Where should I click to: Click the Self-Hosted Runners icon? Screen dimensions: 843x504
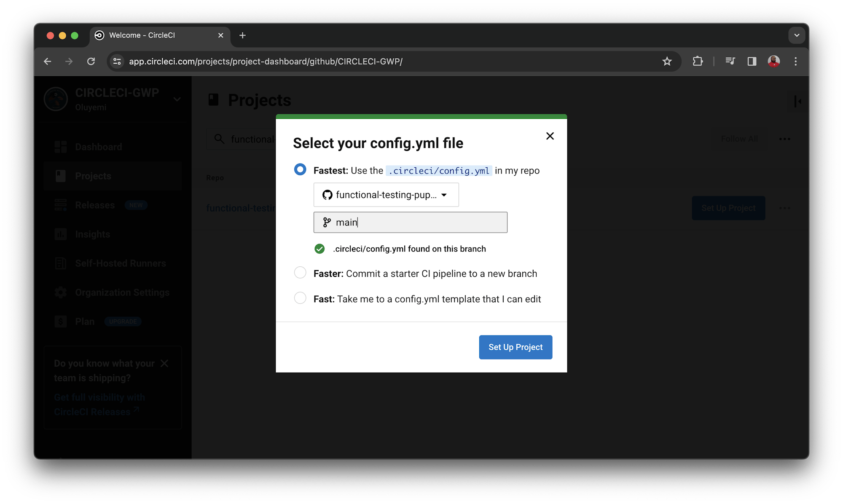(61, 263)
